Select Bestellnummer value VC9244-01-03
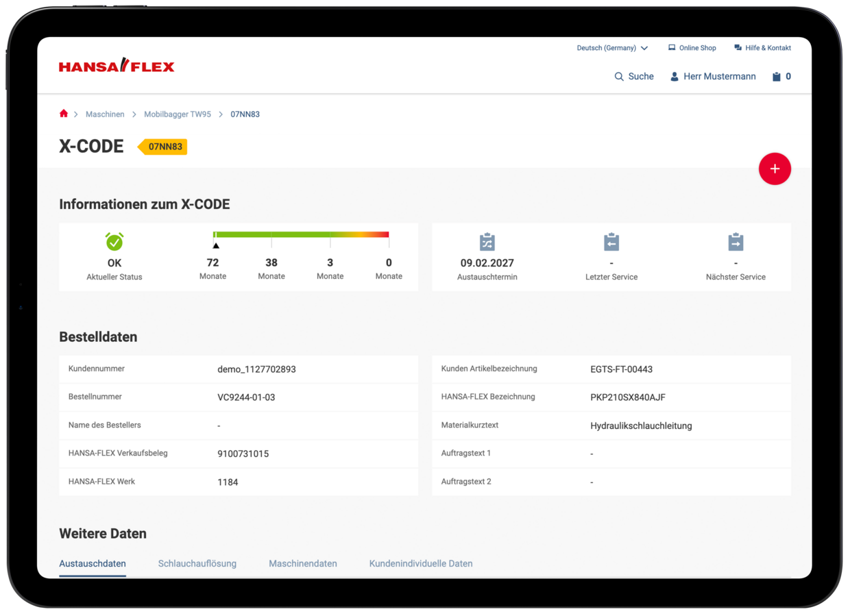Viewport: 850px width, 616px height. pos(246,397)
